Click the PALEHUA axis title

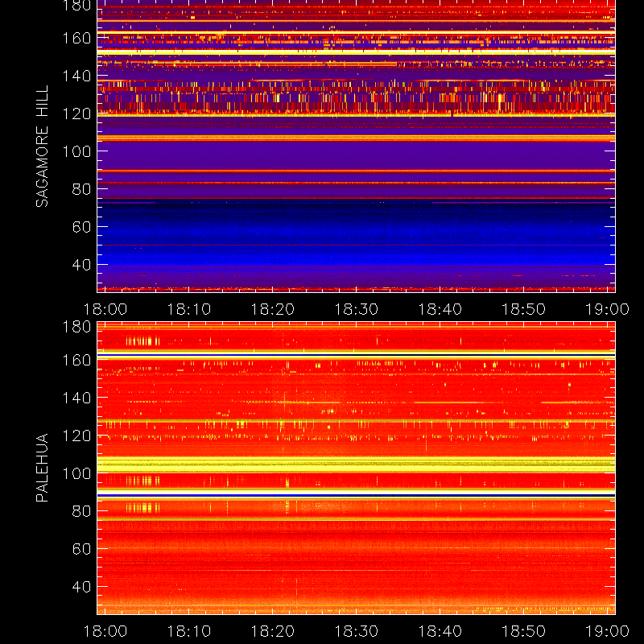point(42,468)
